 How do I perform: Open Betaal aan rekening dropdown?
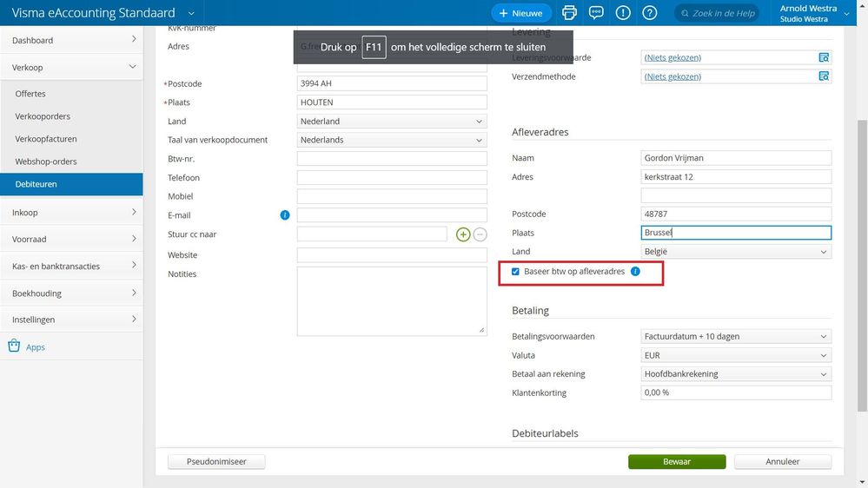(736, 374)
